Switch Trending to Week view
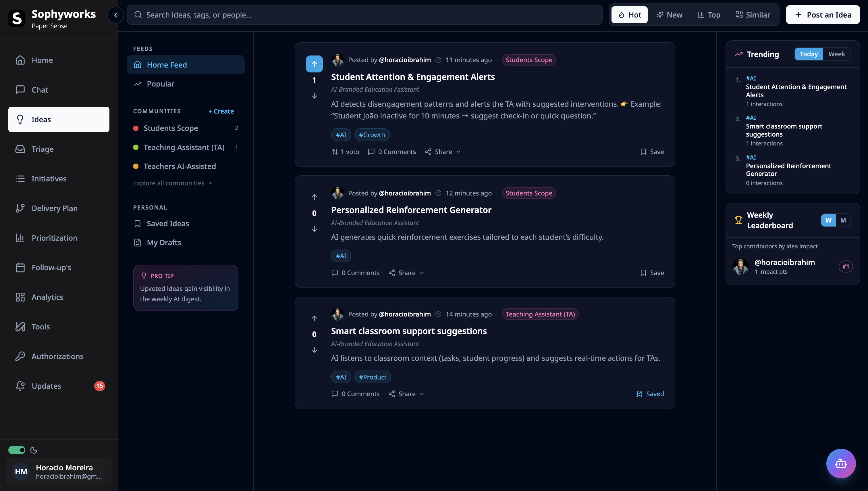 pyautogui.click(x=836, y=54)
